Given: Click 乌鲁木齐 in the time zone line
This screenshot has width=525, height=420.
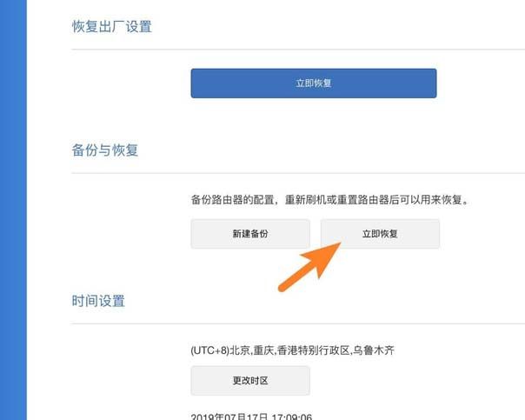Looking at the screenshot, I should 374,350.
